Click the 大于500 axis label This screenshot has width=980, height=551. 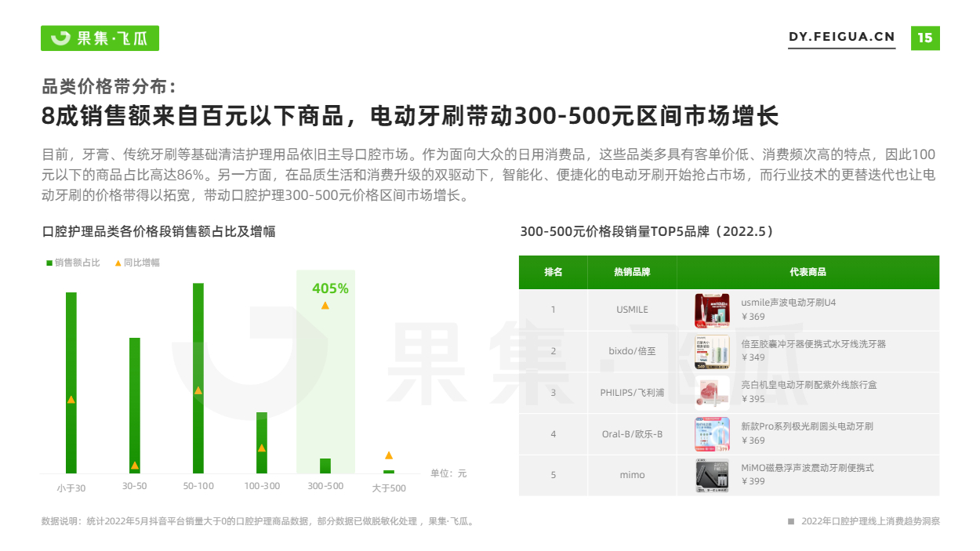click(x=389, y=488)
